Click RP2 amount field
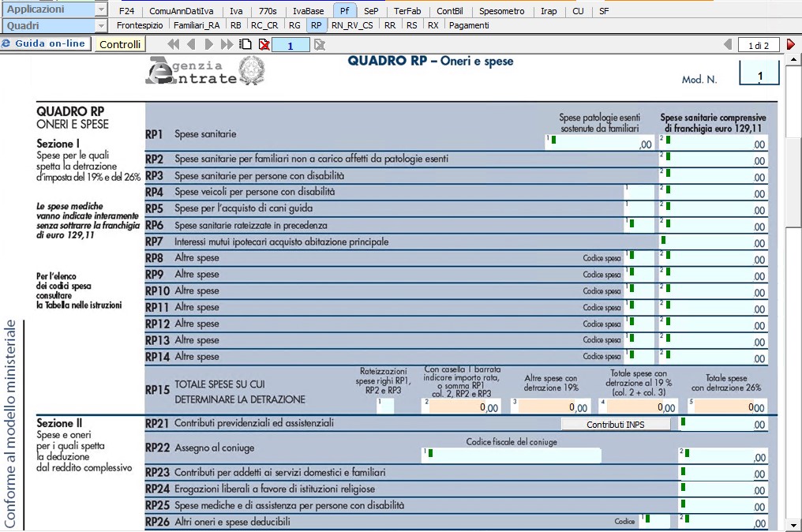 point(713,159)
